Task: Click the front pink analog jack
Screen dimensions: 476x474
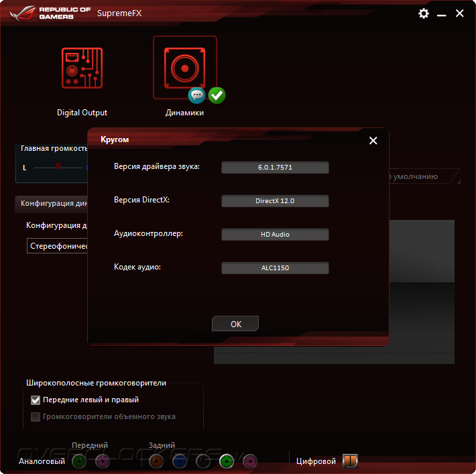Action: coord(103,461)
